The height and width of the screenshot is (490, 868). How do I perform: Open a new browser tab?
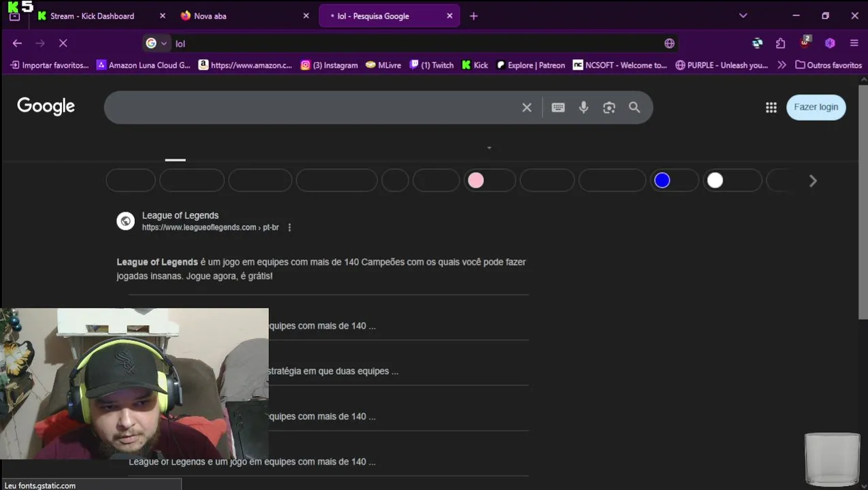pos(474,16)
